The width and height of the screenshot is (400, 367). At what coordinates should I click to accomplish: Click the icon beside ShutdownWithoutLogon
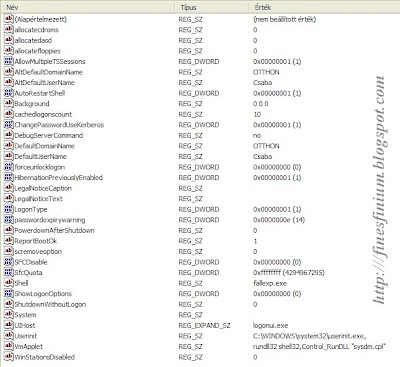(8, 304)
